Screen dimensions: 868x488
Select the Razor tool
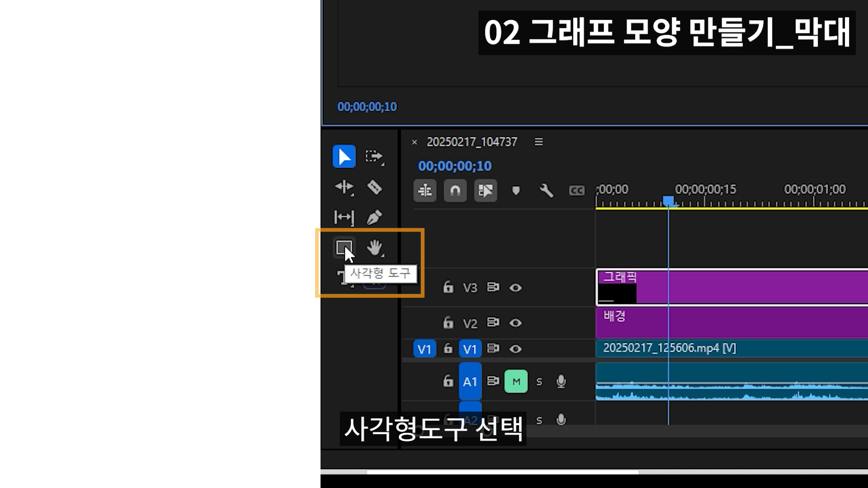[374, 187]
